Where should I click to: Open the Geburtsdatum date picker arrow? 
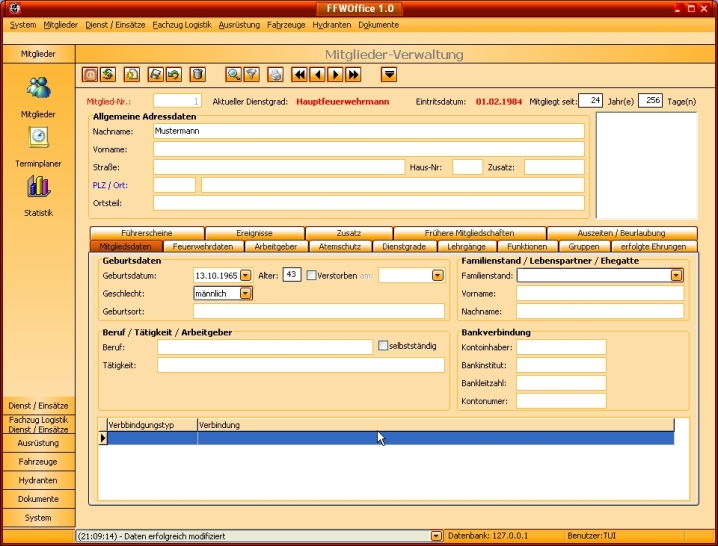pyautogui.click(x=246, y=275)
